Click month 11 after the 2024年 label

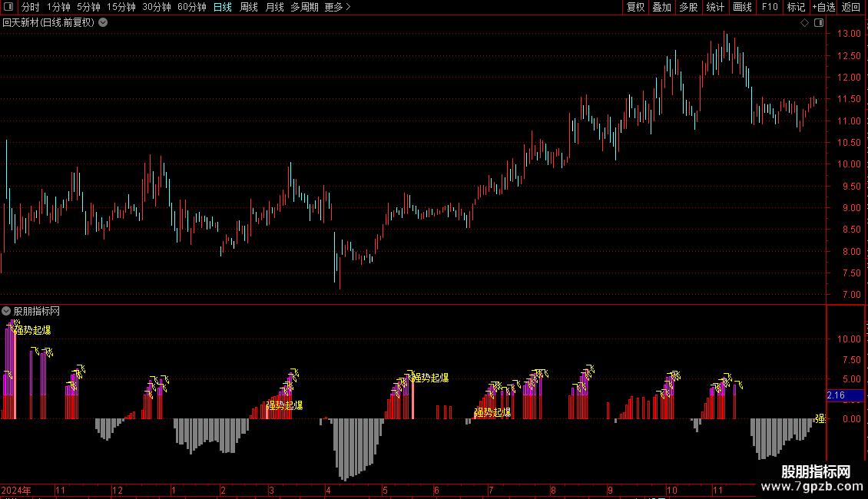(x=61, y=491)
